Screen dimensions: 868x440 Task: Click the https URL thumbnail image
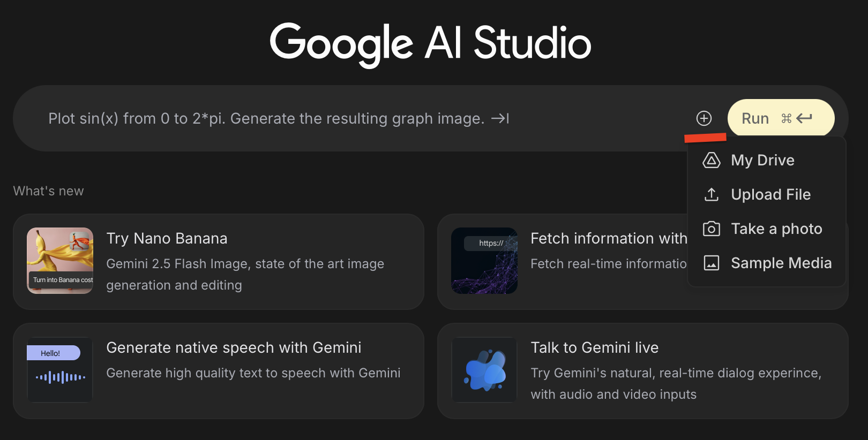coord(484,261)
